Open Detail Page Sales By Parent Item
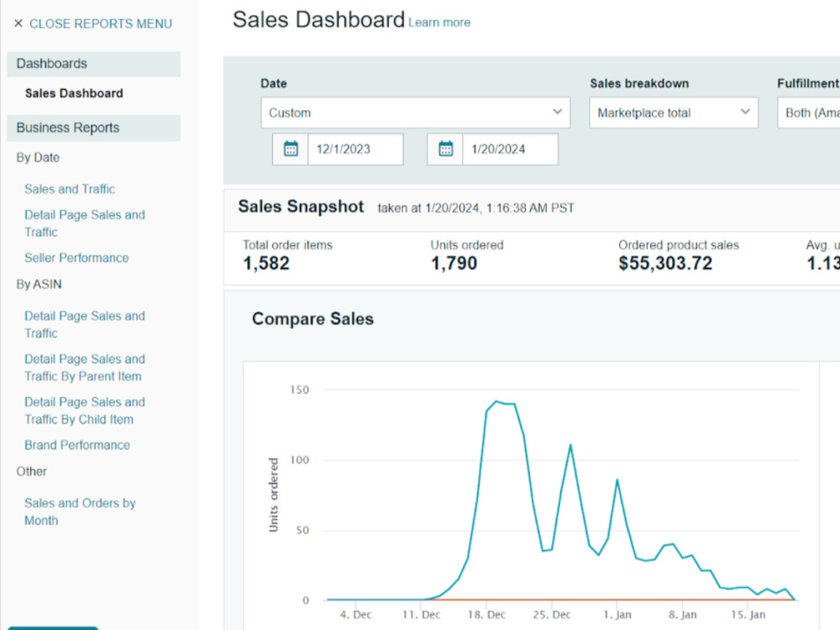The width and height of the screenshot is (840, 630). [x=85, y=368]
